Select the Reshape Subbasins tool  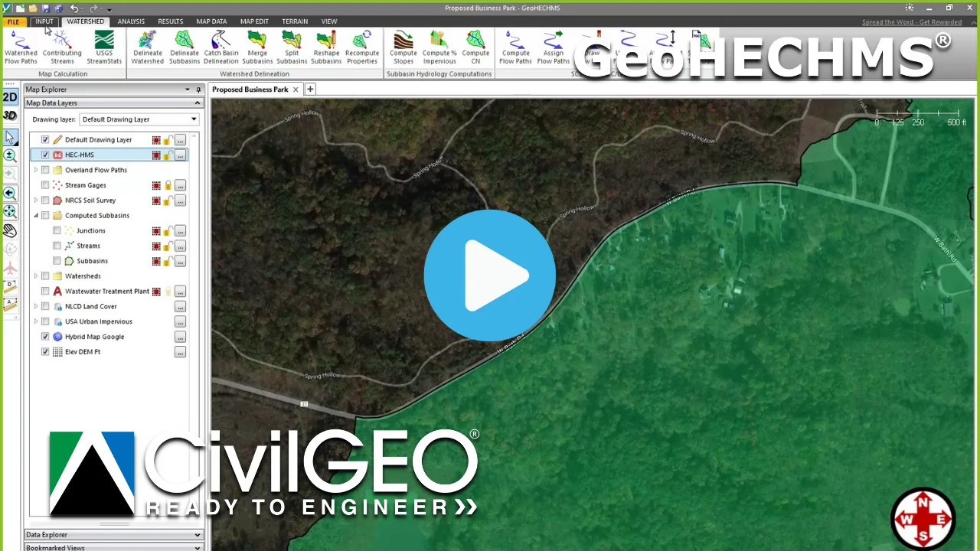[325, 46]
